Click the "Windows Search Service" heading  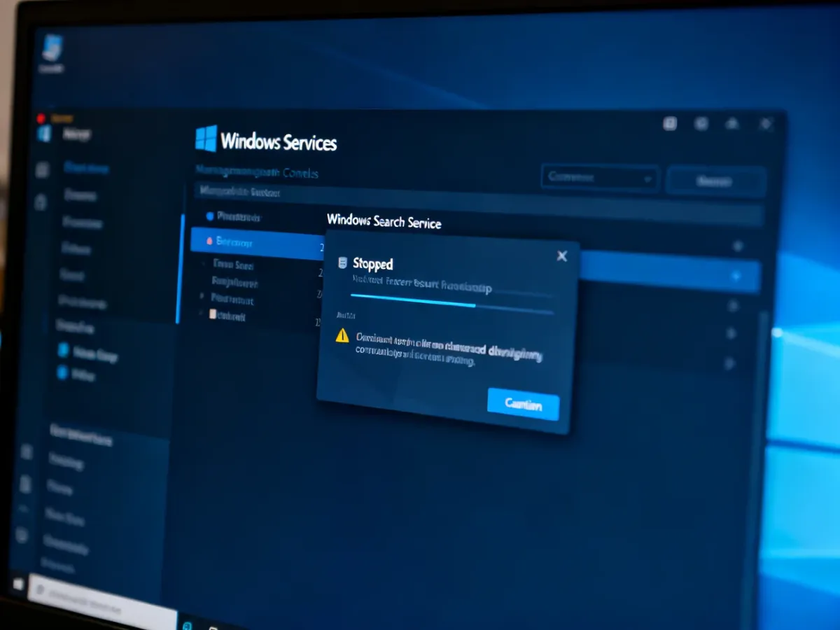pyautogui.click(x=384, y=222)
